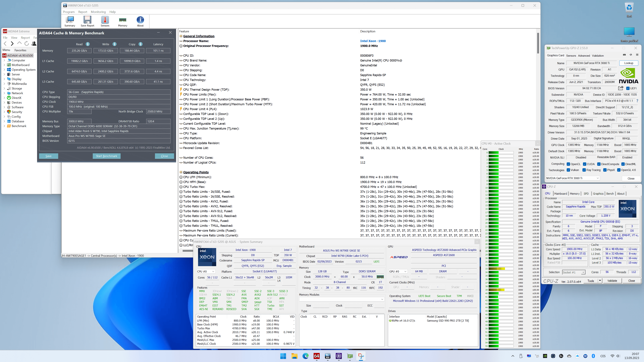Image resolution: width=644 pixels, height=362 pixels.
Task: Toggle Vulkan checkbox in GPU-Z
Action: [568, 170]
